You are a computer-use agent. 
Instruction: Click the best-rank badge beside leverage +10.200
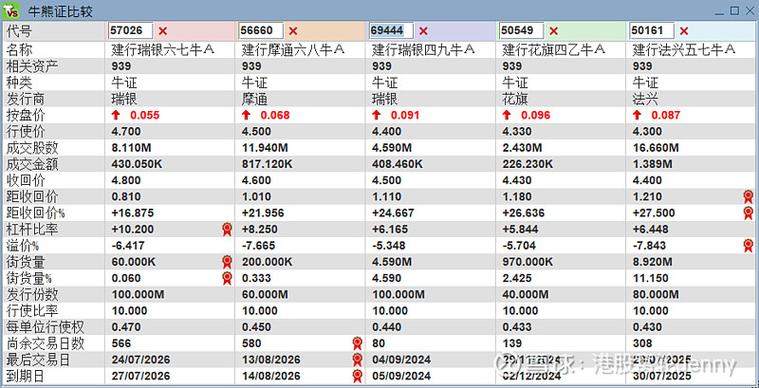click(x=227, y=229)
